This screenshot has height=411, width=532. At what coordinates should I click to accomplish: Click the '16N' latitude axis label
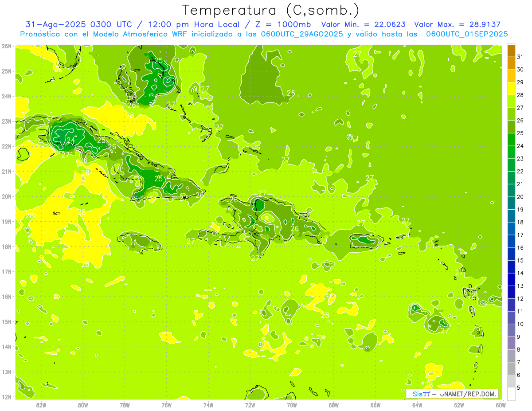pyautogui.click(x=6, y=297)
